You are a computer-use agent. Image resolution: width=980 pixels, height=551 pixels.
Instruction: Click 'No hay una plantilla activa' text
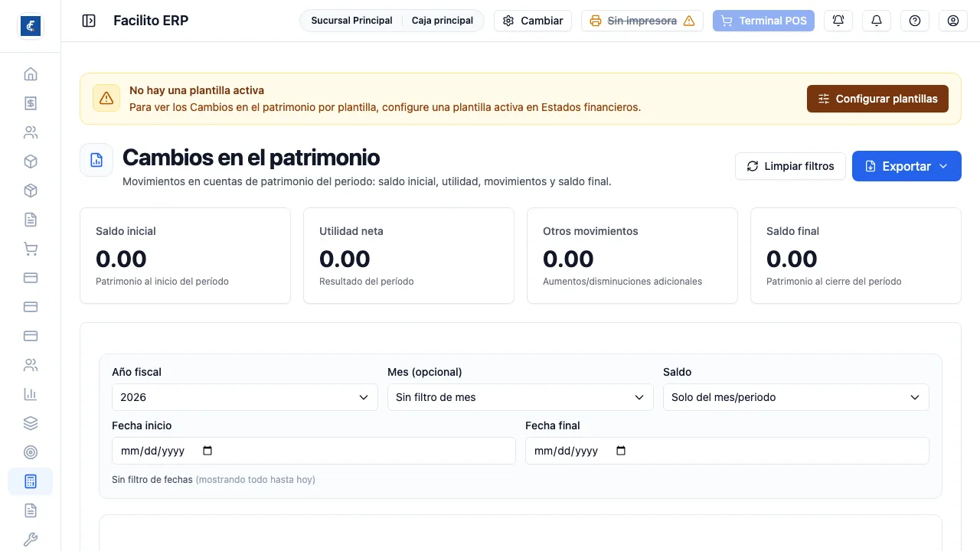click(x=197, y=90)
